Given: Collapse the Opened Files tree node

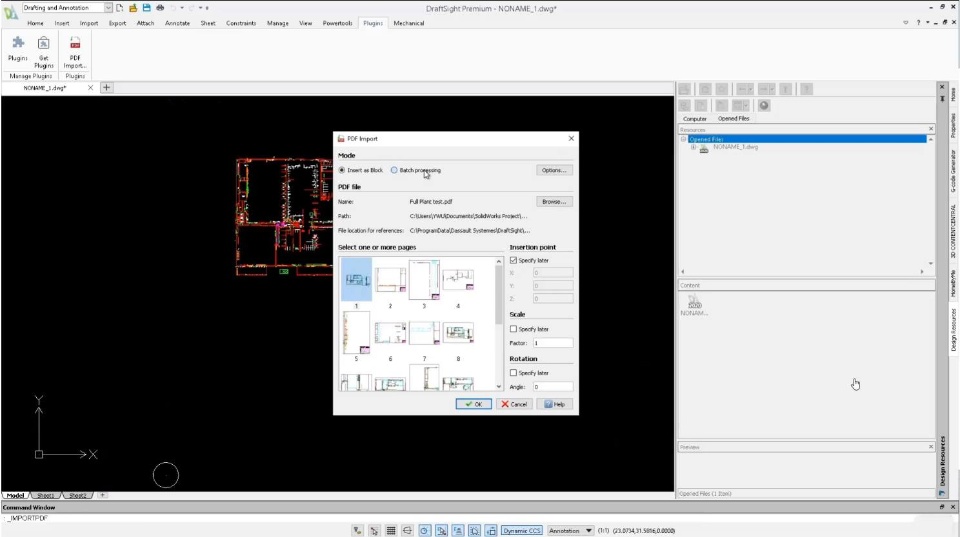Looking at the screenshot, I should click(x=684, y=139).
